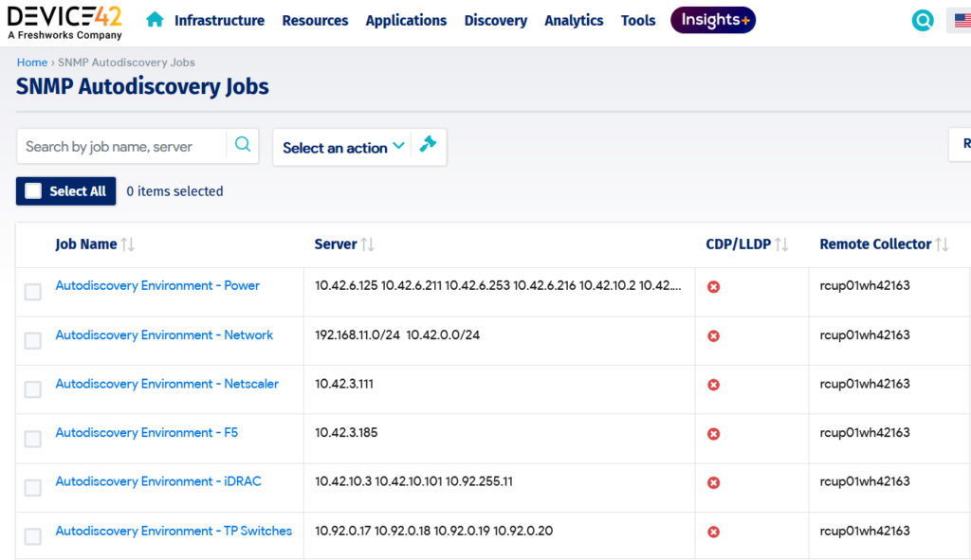Click the 0 items selected label
This screenshot has height=560, width=971.
pyautogui.click(x=174, y=191)
